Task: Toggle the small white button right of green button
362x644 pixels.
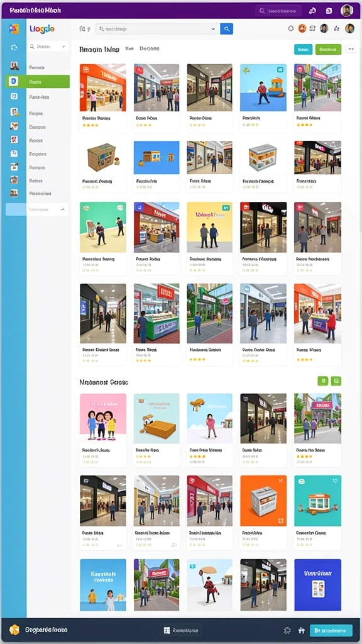Action: pyautogui.click(x=351, y=49)
